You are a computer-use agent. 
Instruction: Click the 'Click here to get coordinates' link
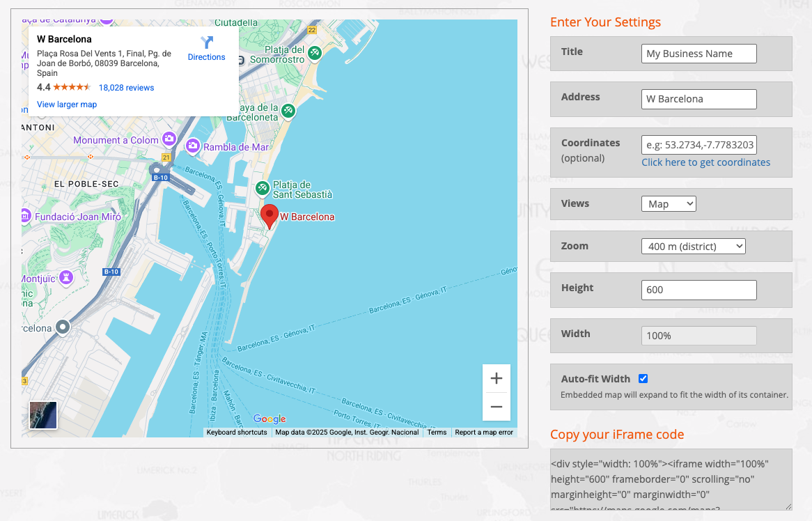click(x=705, y=162)
